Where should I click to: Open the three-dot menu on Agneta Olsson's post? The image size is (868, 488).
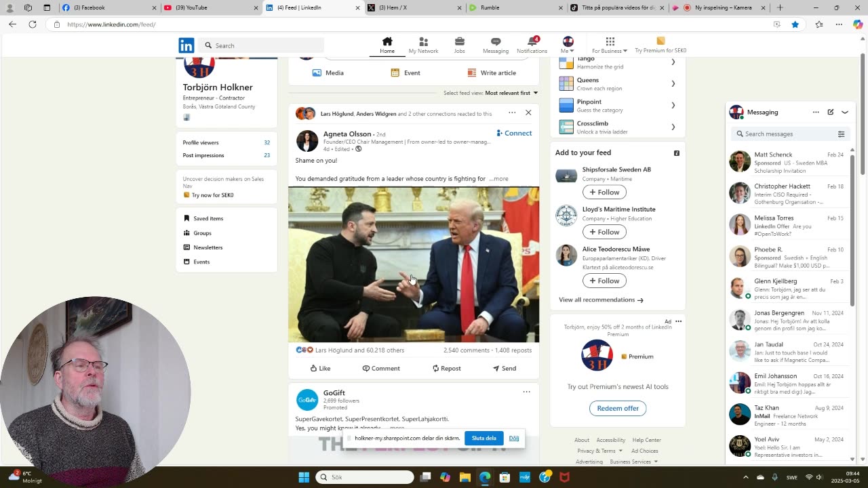512,113
